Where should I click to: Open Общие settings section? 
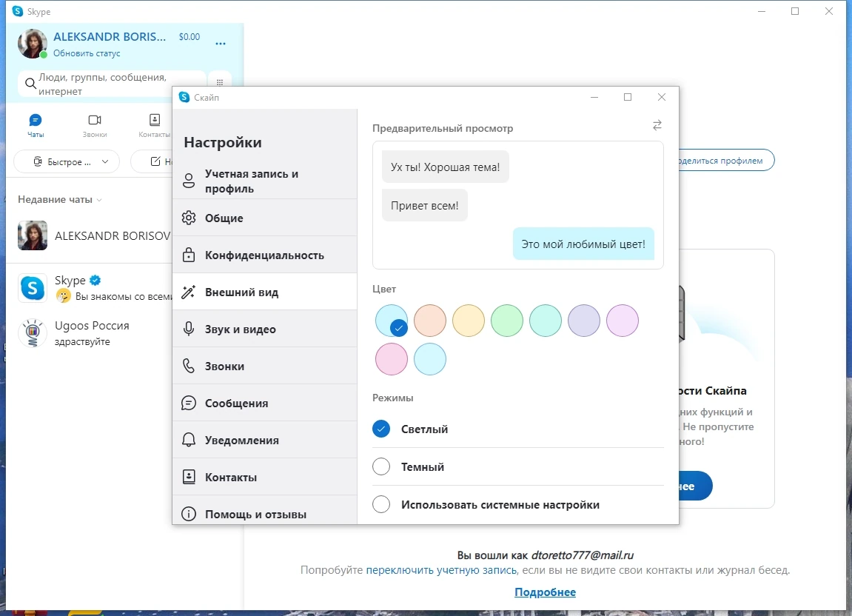point(264,218)
